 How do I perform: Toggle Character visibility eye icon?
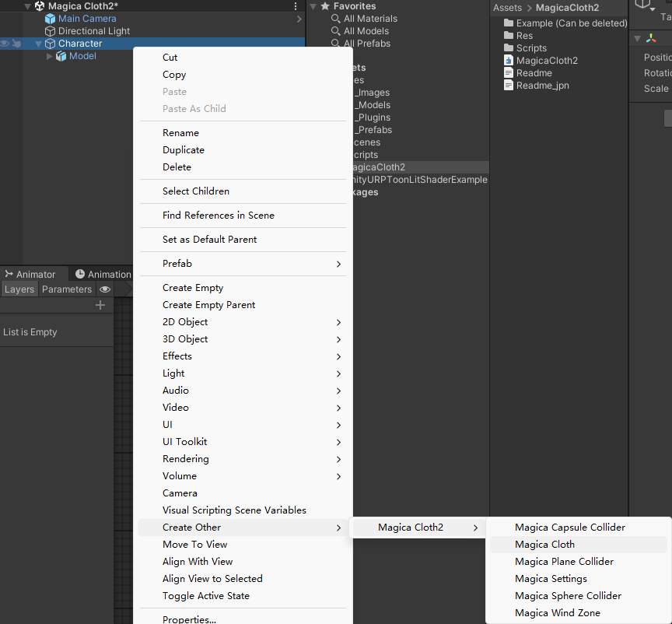(5, 44)
